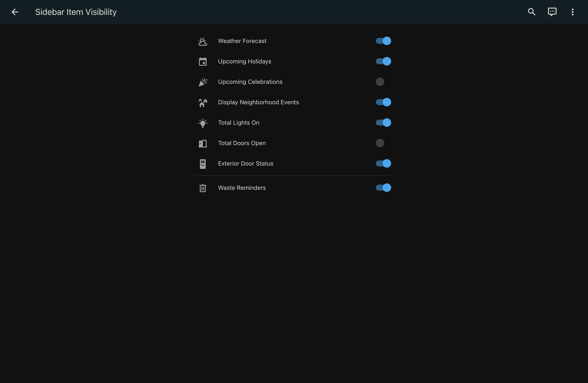Toggle off Display Neighborhood Events
Image resolution: width=588 pixels, height=383 pixels.
[383, 102]
